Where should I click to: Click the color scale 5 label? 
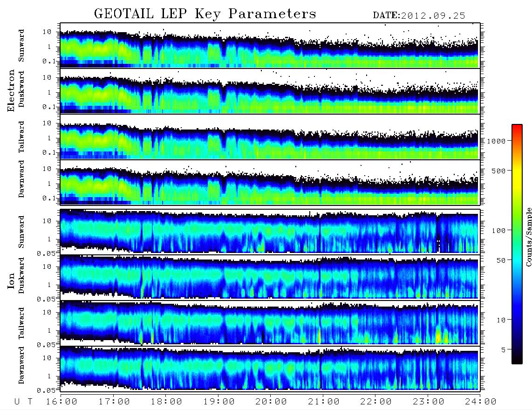[504, 350]
